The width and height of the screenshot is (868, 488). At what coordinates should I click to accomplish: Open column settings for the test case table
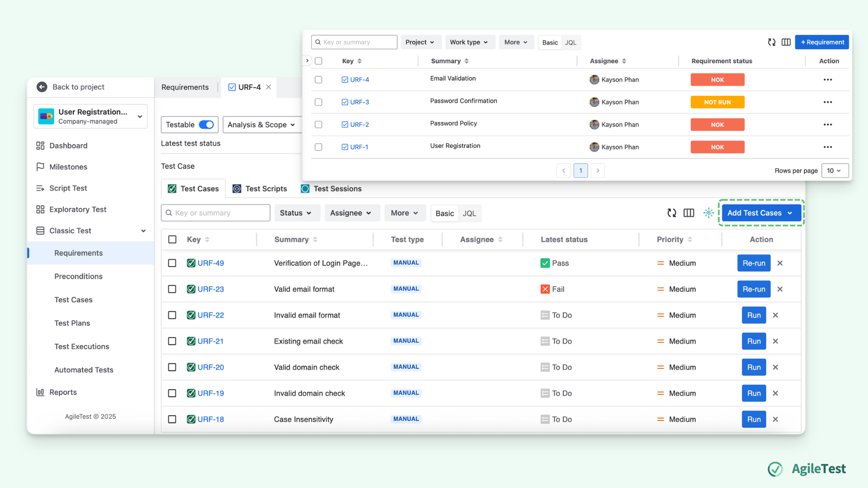(x=689, y=213)
